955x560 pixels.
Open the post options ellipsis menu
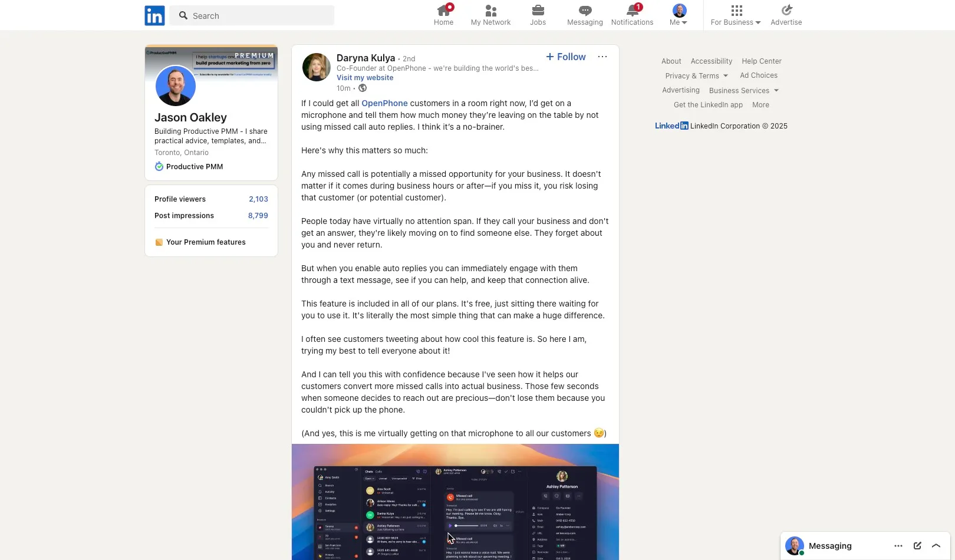point(602,57)
